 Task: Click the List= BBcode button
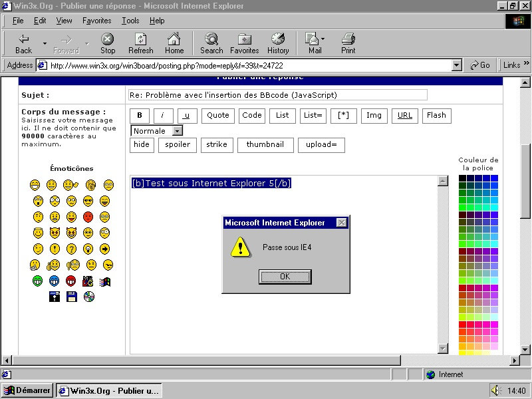313,116
